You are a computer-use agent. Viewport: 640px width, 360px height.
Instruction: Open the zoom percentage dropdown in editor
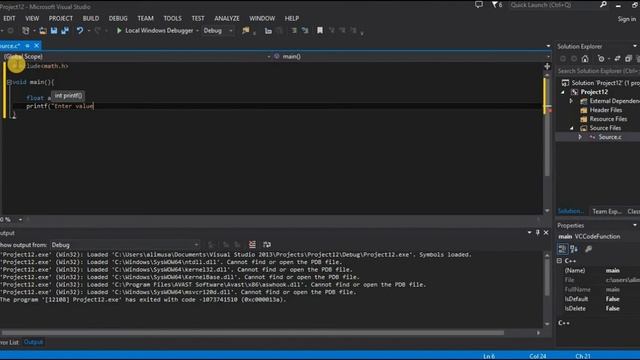20,220
